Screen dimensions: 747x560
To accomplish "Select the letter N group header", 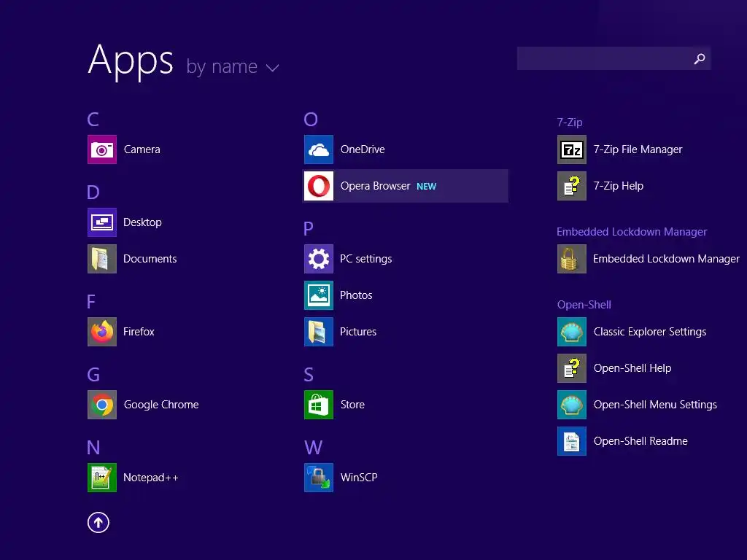I will [x=93, y=447].
